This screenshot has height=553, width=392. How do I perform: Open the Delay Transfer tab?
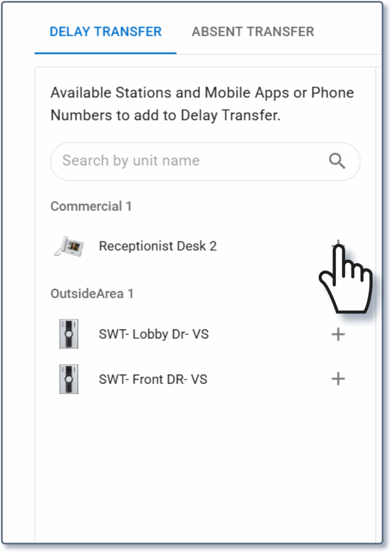click(105, 31)
